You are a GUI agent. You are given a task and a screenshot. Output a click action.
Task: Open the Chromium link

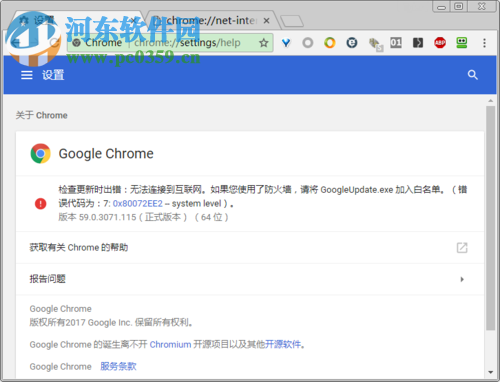point(170,344)
